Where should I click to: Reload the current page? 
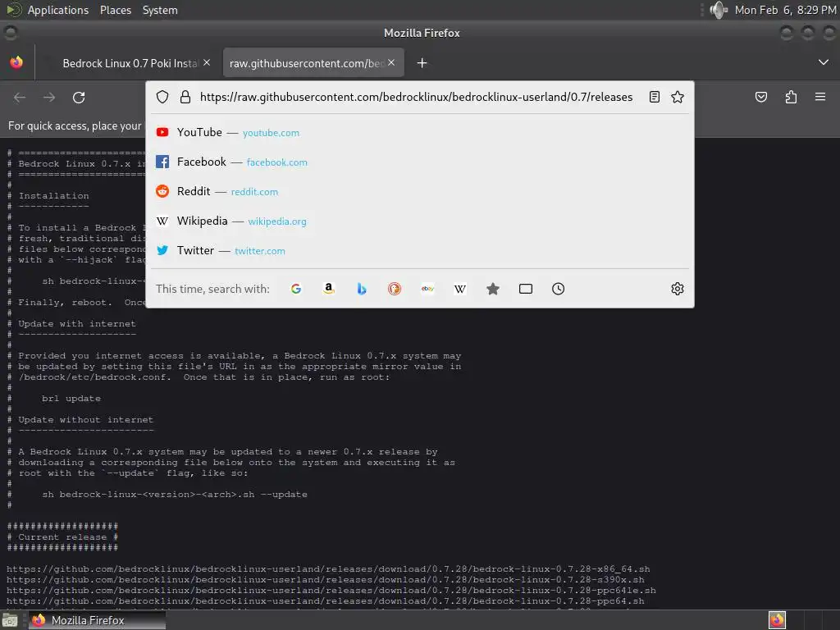click(79, 98)
